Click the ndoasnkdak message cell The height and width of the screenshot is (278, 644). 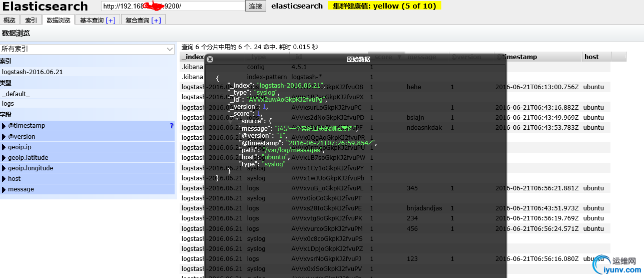(424, 127)
